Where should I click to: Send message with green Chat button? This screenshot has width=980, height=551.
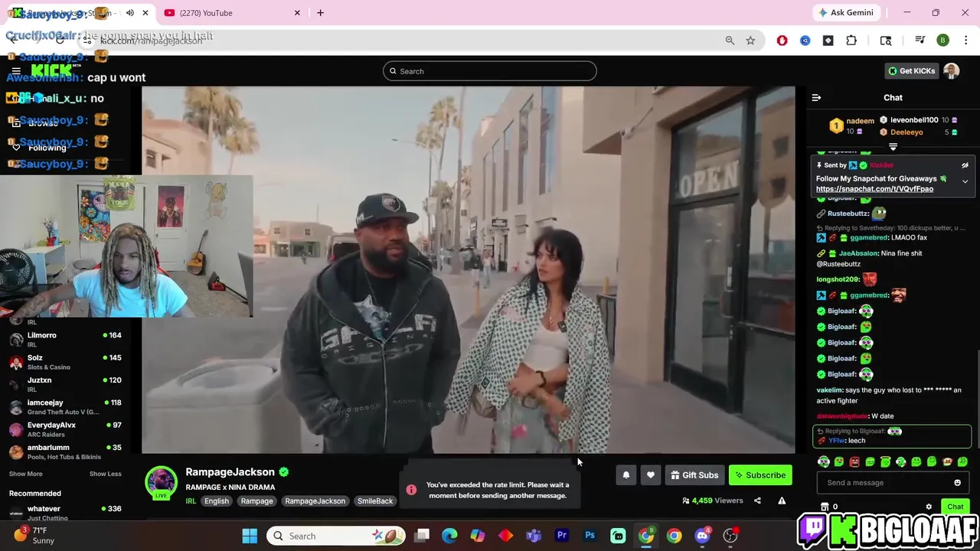pyautogui.click(x=955, y=507)
